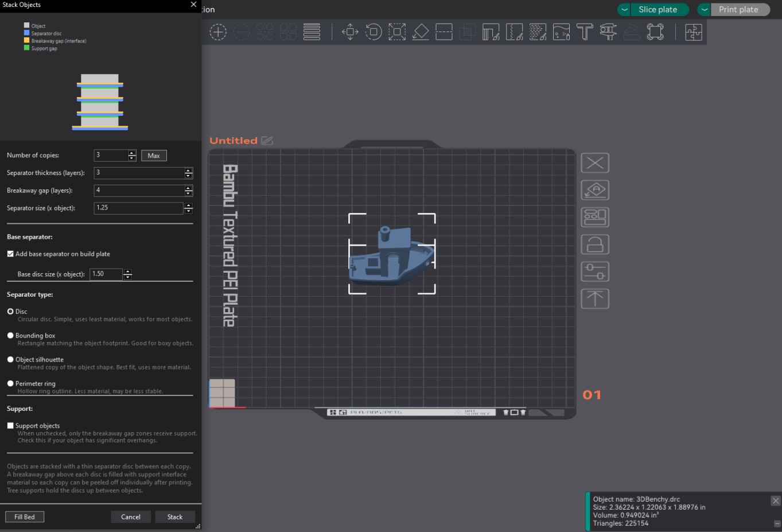The height and width of the screenshot is (532, 782).
Task: Open the Measure caliper tool
Action: [x=608, y=32]
